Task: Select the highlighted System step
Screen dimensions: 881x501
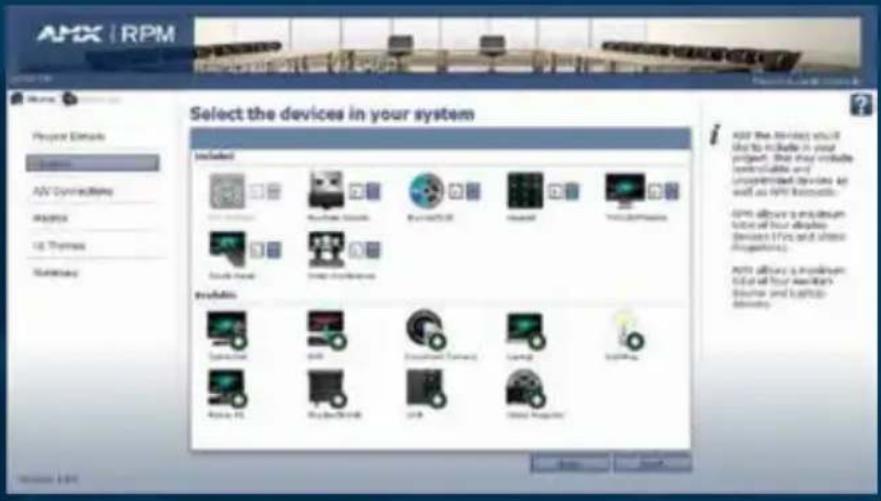Action: point(93,163)
